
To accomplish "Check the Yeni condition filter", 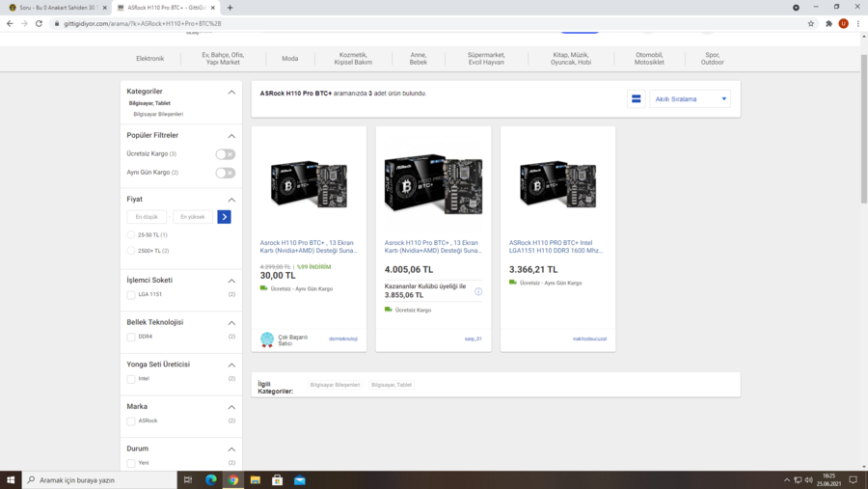I will point(131,463).
